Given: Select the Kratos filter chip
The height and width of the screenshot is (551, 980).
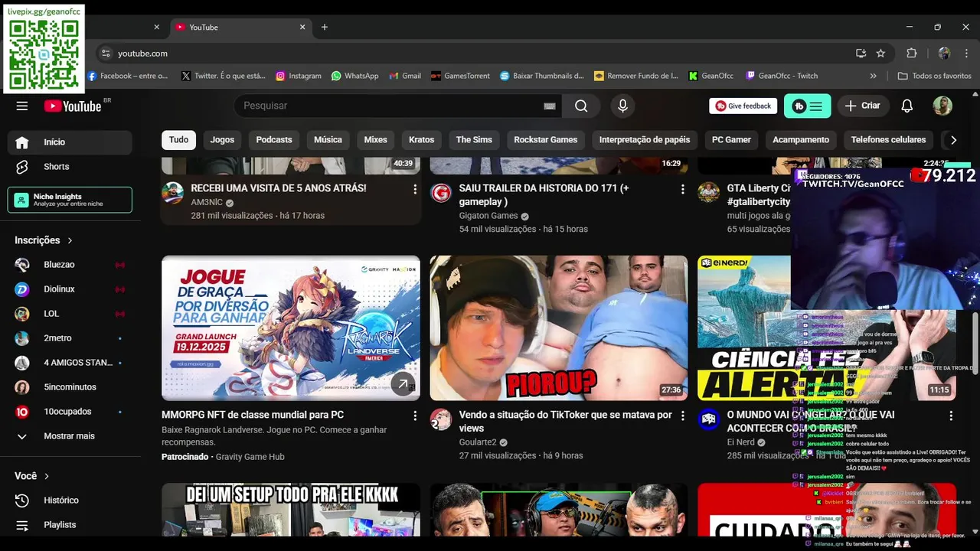Looking at the screenshot, I should pyautogui.click(x=421, y=140).
